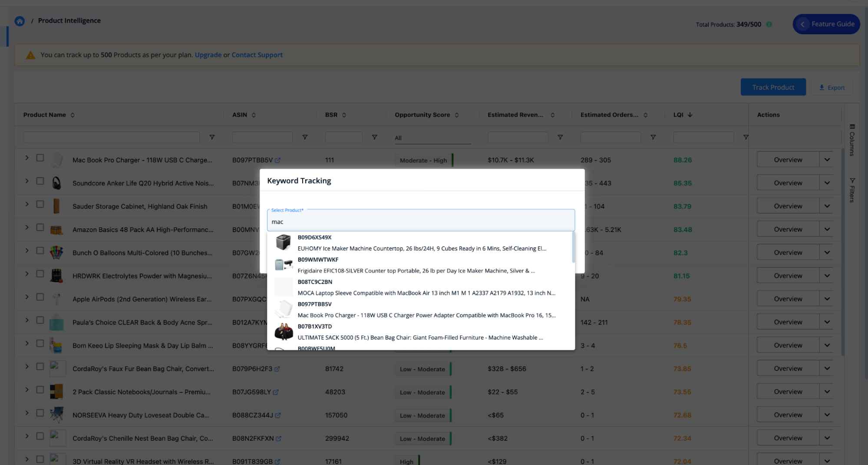868x465 pixels.
Task: Open external link for ASIN B079P6H2F3
Action: coord(277,369)
